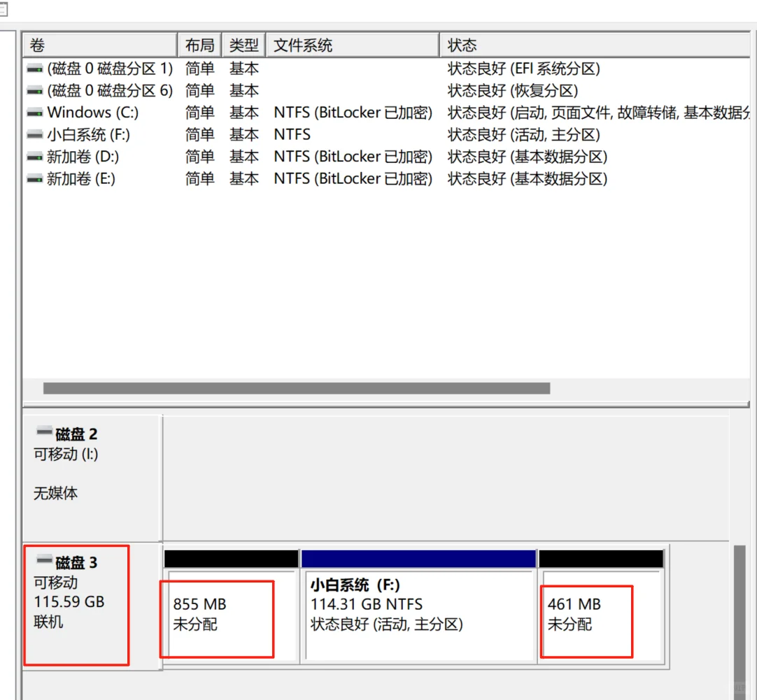Screen dimensions: 757x700
Task: Select the Windows (C:) volume name
Action: coord(92,113)
